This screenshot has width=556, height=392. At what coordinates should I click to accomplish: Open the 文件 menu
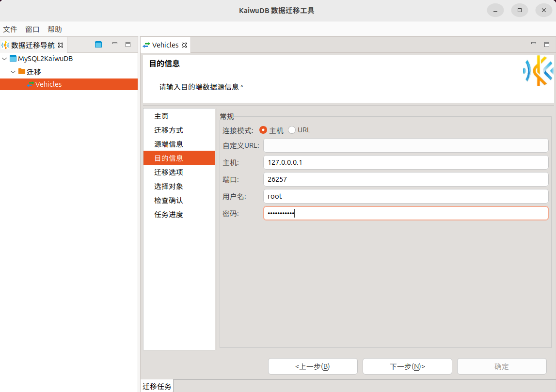[10, 30]
